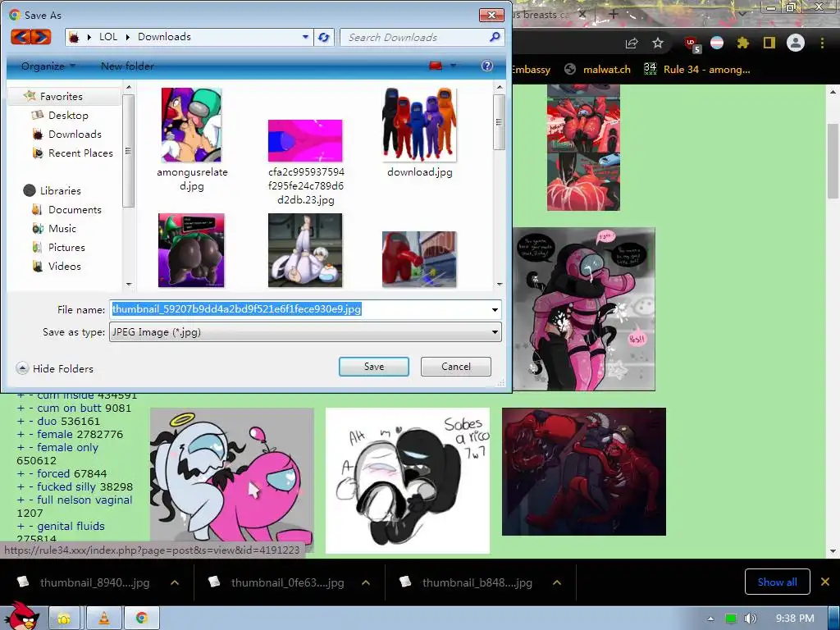
Task: Open options chevron for thumbnail_0fe63 download
Action: pos(366,582)
